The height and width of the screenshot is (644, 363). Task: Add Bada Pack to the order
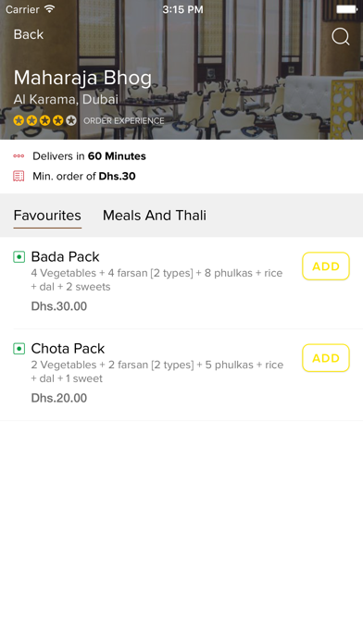click(x=326, y=266)
